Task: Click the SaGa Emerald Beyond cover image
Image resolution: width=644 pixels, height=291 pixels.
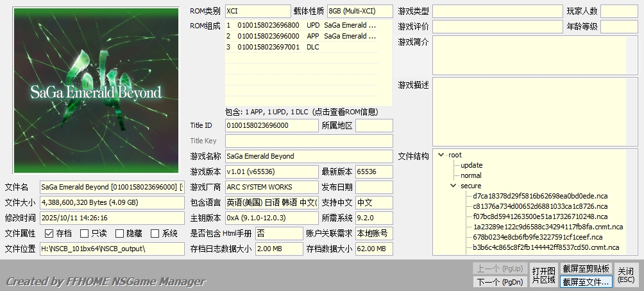Action: (96, 91)
